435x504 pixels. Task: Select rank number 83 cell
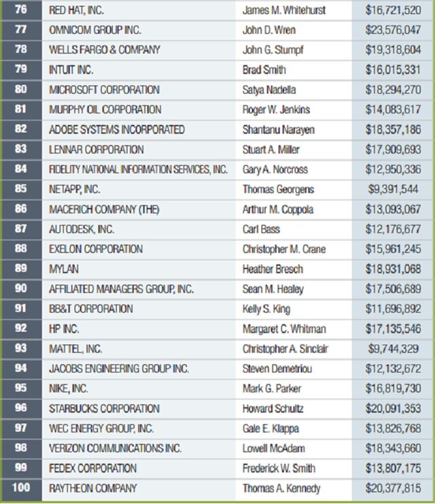(20, 150)
